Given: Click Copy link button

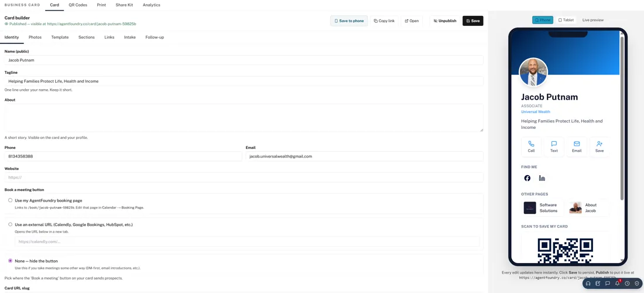Looking at the screenshot, I should point(384,21).
